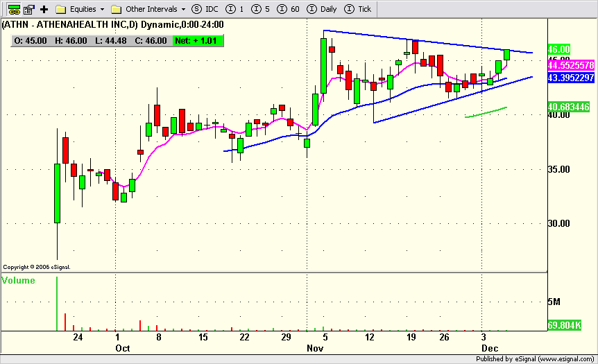
Task: Click the Dec month axis label
Action: point(490,348)
